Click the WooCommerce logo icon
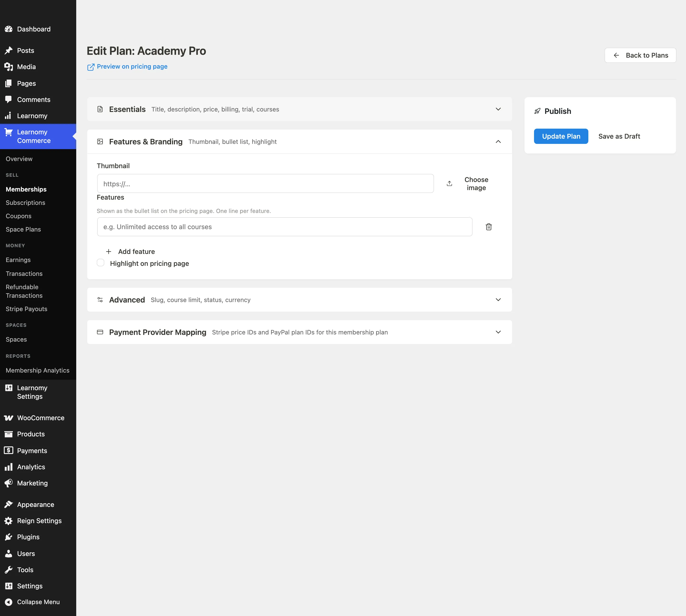The image size is (686, 616). pos(9,418)
